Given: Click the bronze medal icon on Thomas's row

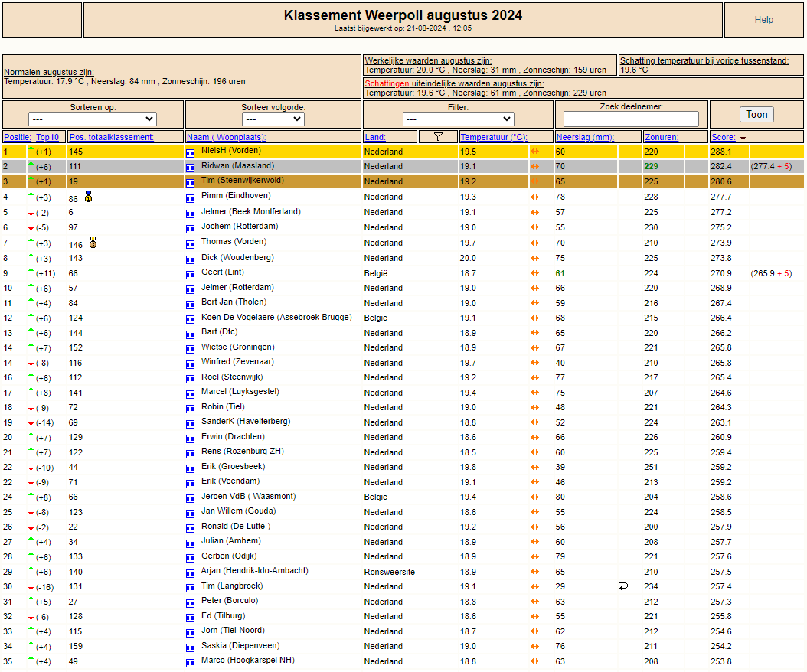Looking at the screenshot, I should tap(93, 243).
